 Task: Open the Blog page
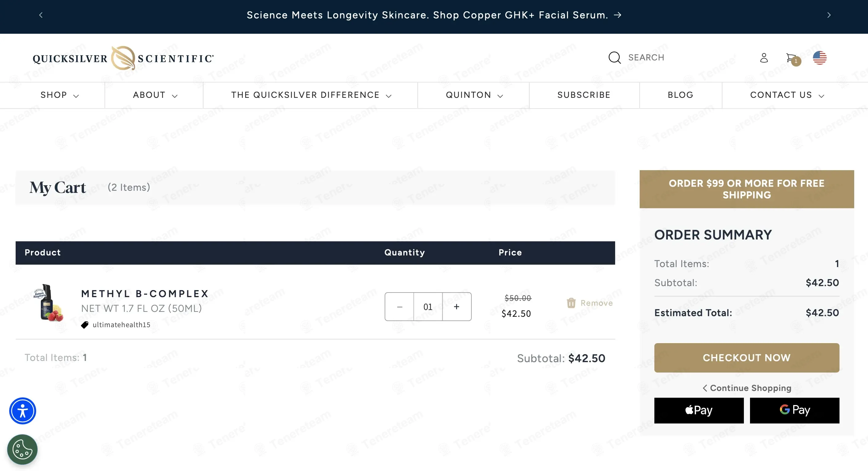pos(680,95)
